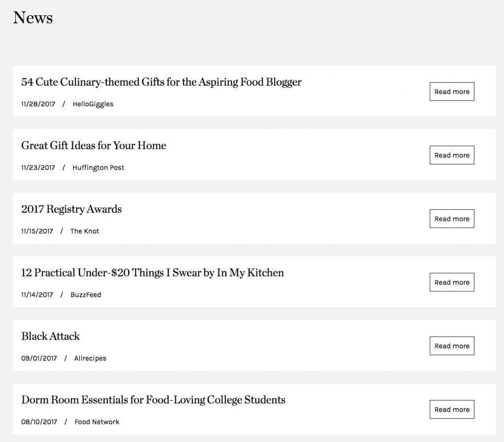Open the Dorm Room Essentials headline
The width and height of the screenshot is (504, 442).
(154, 400)
